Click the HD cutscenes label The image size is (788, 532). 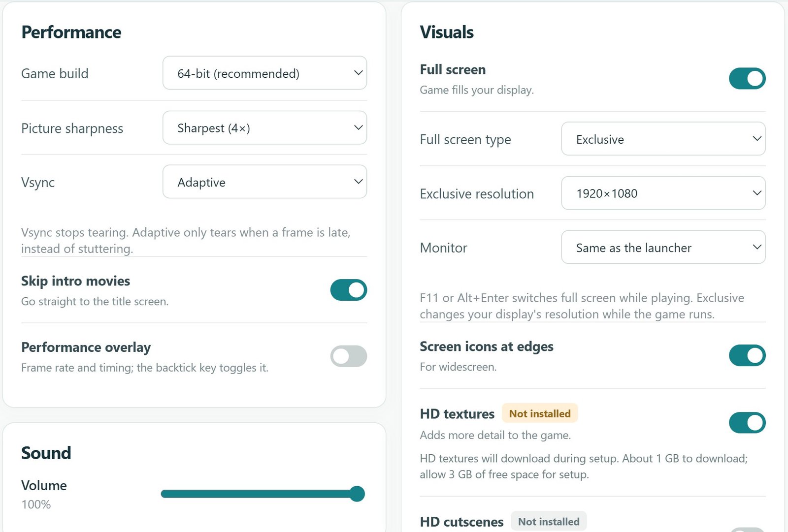pos(461,522)
